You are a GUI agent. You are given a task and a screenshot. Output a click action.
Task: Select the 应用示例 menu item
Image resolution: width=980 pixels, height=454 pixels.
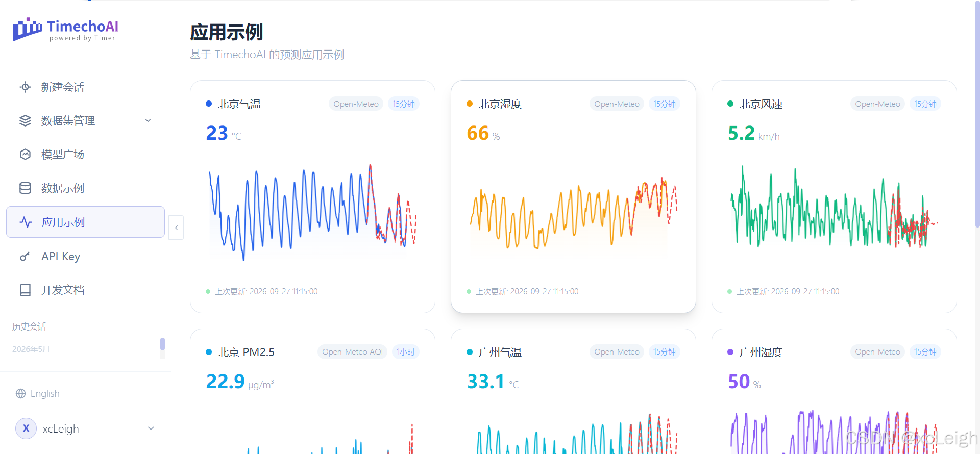click(x=85, y=222)
